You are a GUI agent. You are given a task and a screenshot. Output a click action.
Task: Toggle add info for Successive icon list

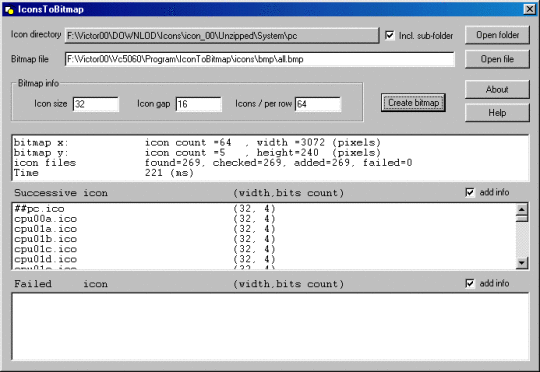click(469, 192)
